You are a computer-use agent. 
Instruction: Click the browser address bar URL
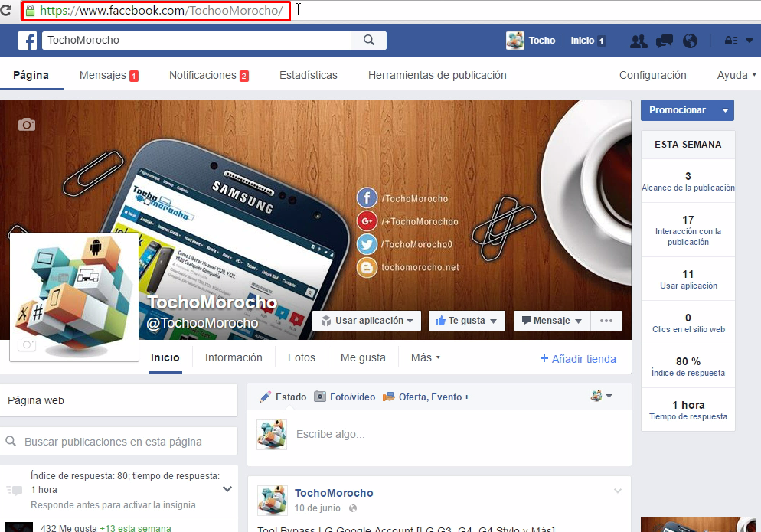point(162,11)
